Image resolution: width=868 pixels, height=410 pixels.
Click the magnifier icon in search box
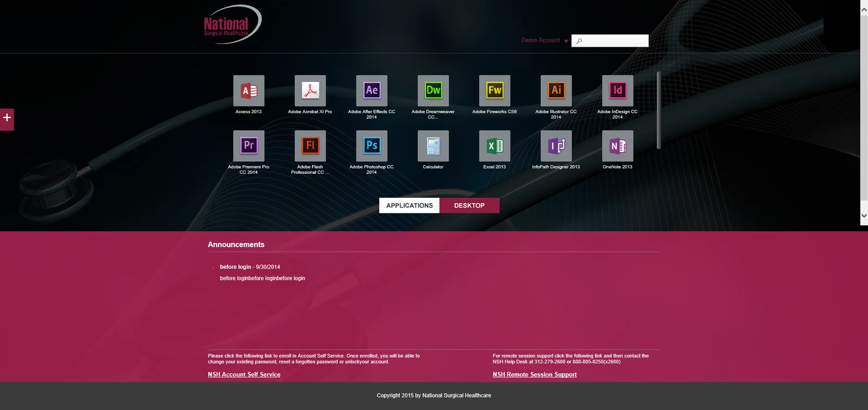[579, 41]
